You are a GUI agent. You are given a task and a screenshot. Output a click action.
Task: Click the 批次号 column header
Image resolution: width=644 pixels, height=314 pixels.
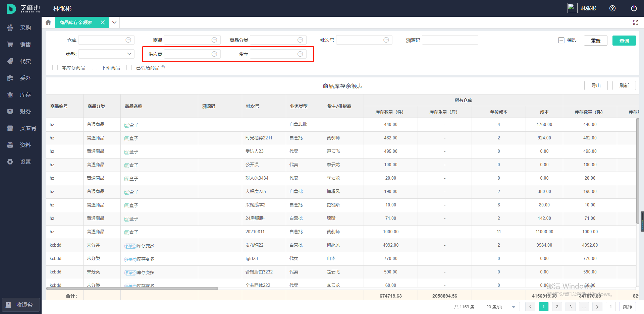(264, 106)
